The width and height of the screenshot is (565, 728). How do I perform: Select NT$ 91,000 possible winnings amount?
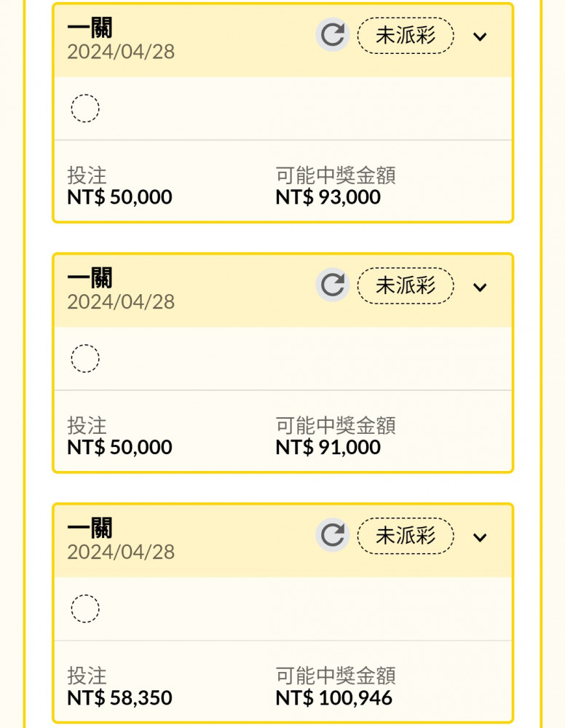tap(328, 448)
